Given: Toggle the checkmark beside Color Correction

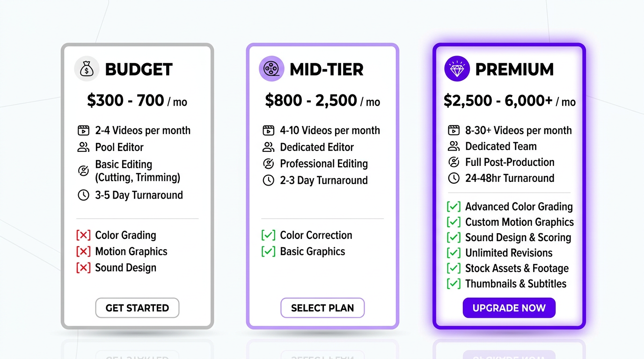Looking at the screenshot, I should point(268,235).
